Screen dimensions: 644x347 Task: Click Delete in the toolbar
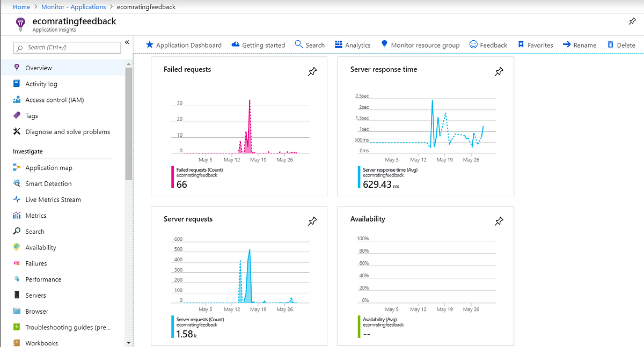click(x=621, y=45)
